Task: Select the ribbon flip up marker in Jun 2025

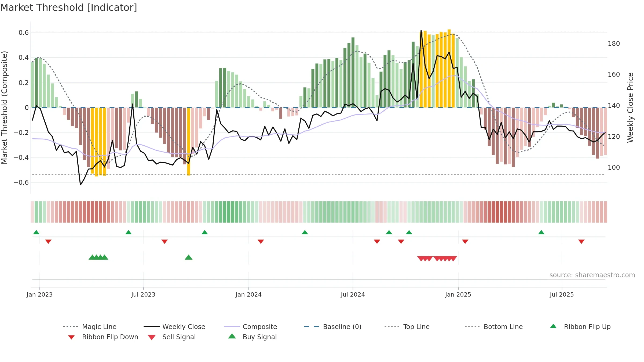Action: pos(541,232)
